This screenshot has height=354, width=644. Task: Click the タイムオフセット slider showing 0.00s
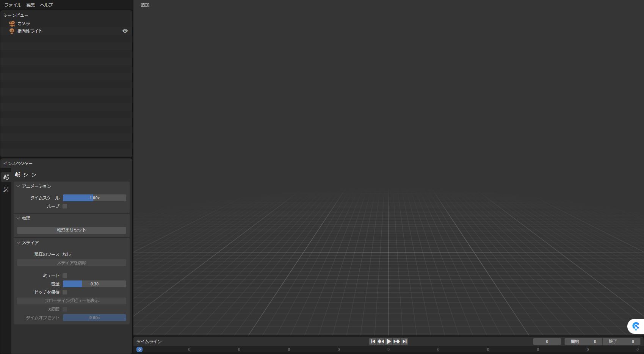click(x=94, y=318)
